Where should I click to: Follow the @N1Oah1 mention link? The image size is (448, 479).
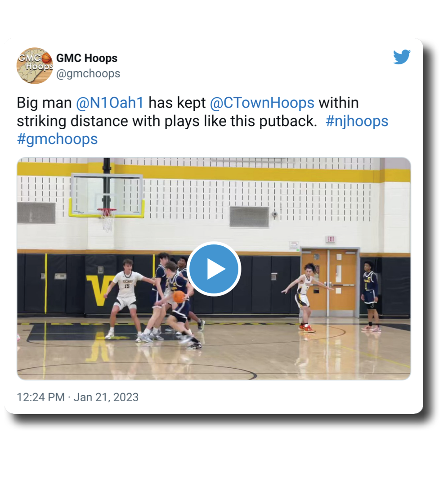(x=110, y=103)
